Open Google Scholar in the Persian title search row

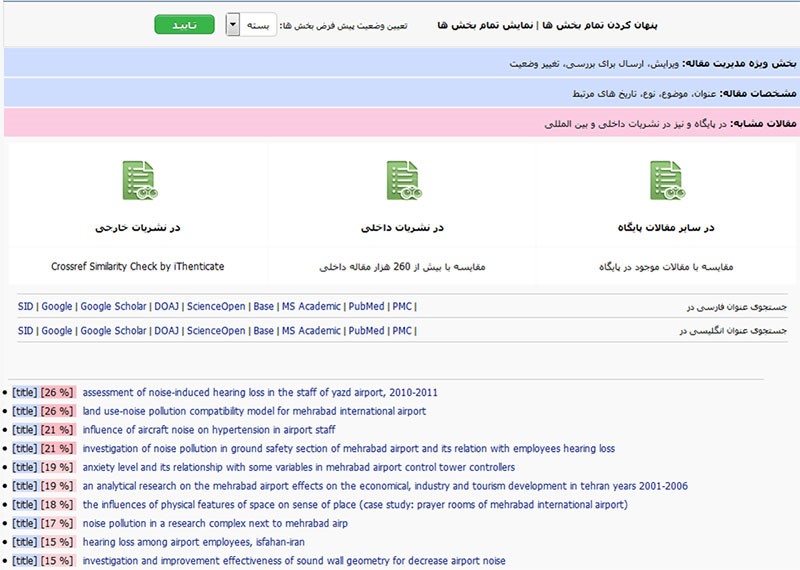(113, 306)
